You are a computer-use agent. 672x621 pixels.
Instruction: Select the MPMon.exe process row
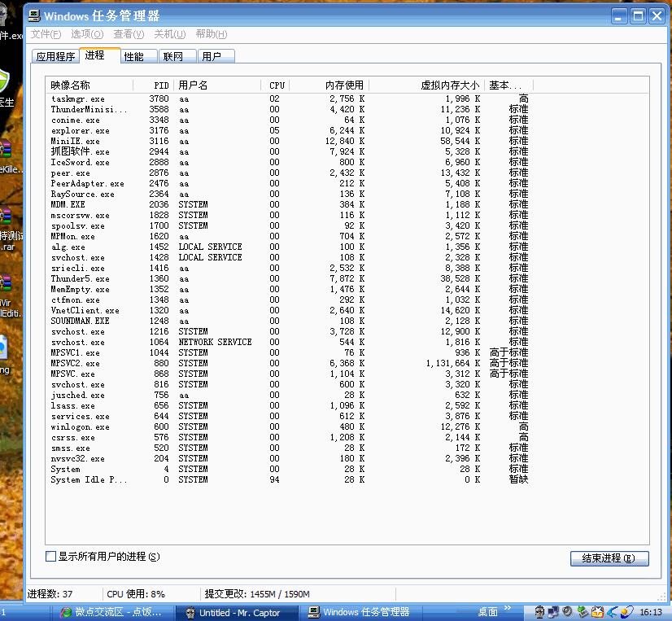click(290, 236)
